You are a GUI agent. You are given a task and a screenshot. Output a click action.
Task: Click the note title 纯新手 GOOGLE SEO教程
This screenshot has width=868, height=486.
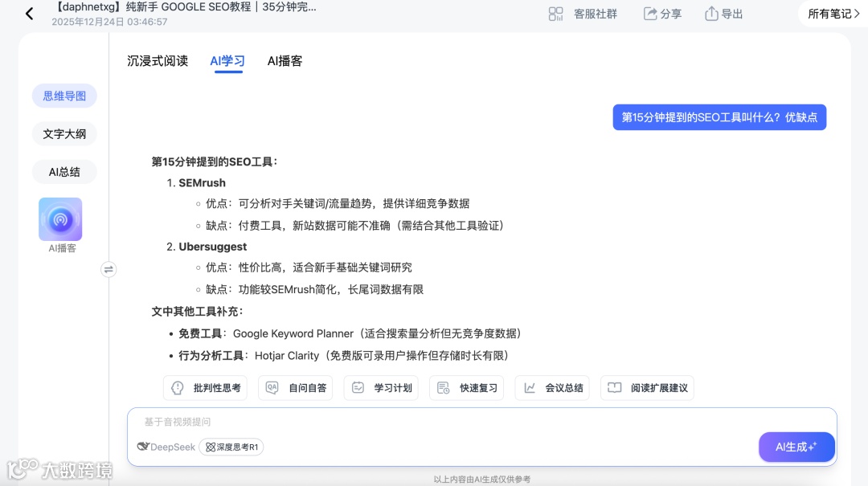point(185,7)
